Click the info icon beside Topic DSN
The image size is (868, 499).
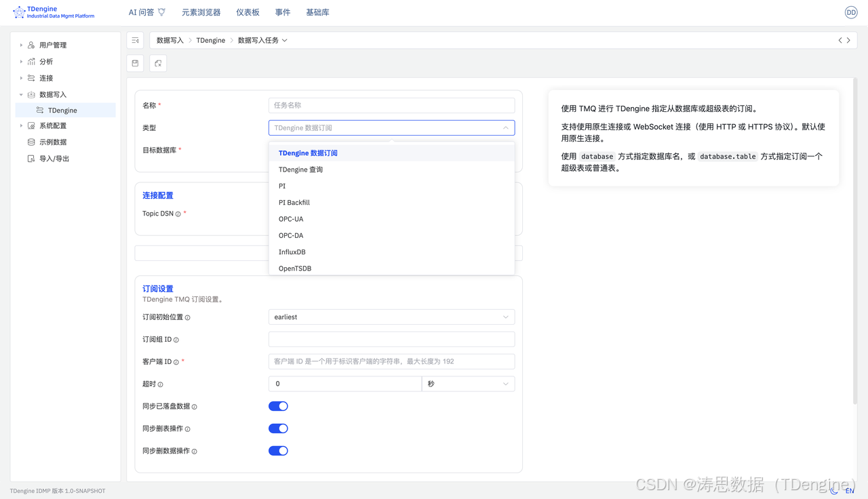coord(178,214)
